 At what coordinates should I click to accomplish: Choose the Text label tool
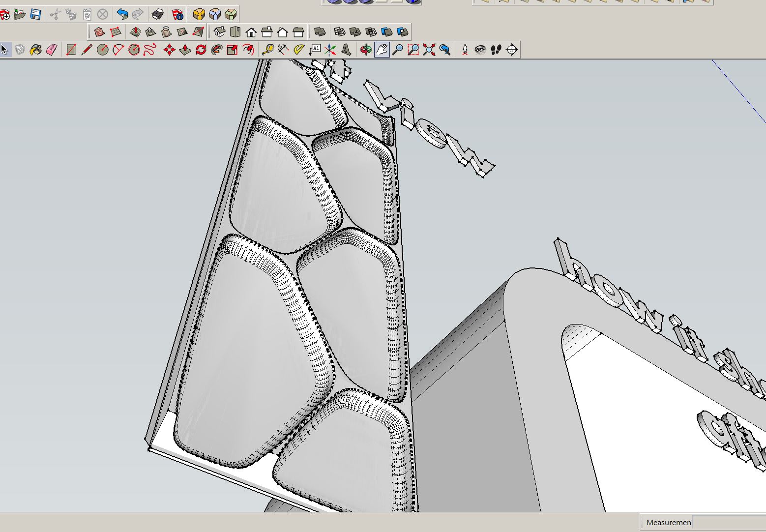tap(315, 50)
